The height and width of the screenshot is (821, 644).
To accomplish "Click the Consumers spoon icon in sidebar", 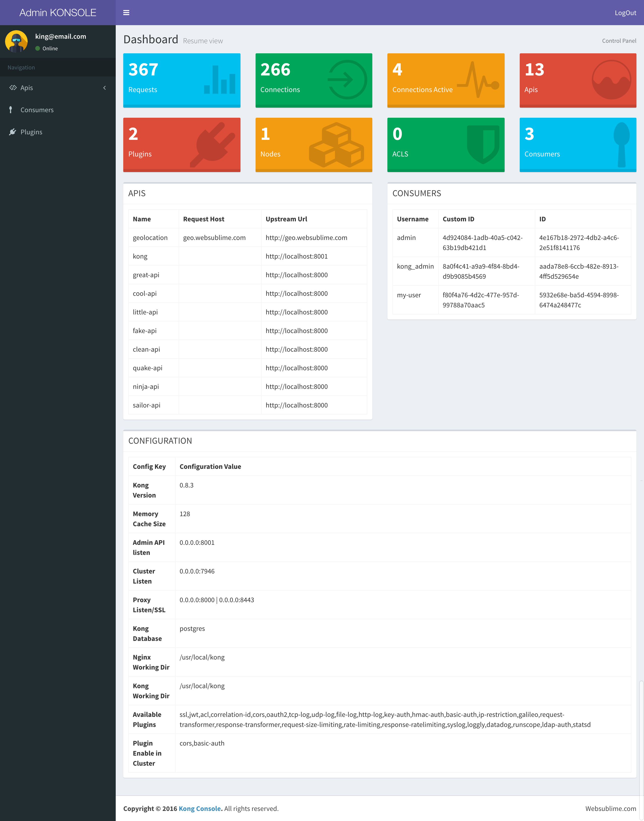I will point(11,110).
